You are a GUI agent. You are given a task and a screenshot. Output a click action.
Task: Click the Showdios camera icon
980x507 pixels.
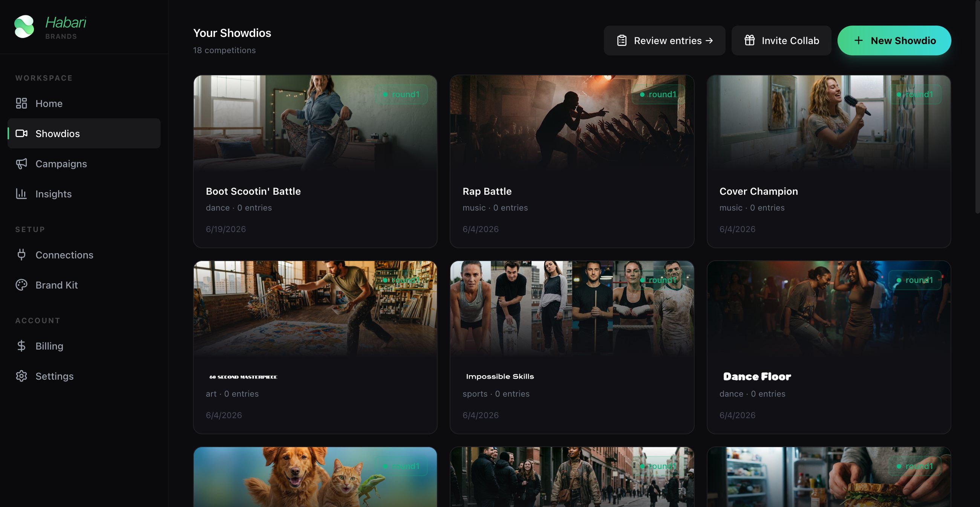pos(21,133)
